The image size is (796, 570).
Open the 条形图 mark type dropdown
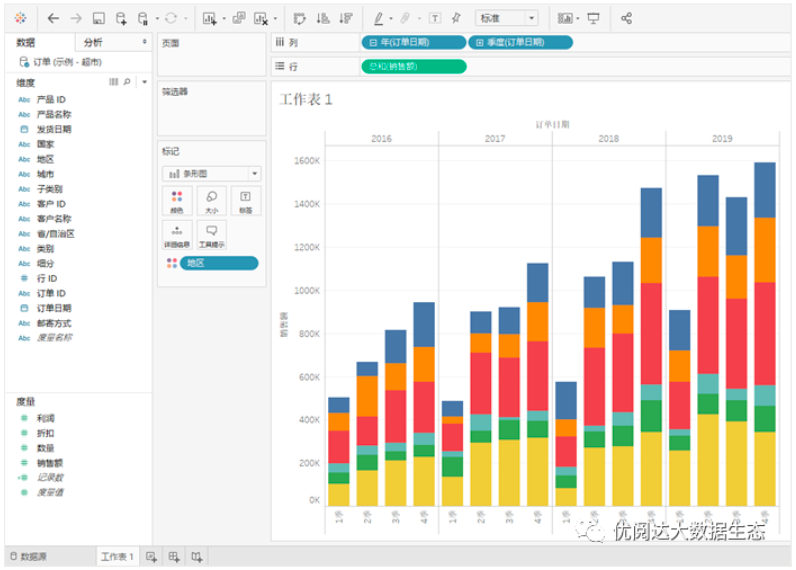(211, 173)
